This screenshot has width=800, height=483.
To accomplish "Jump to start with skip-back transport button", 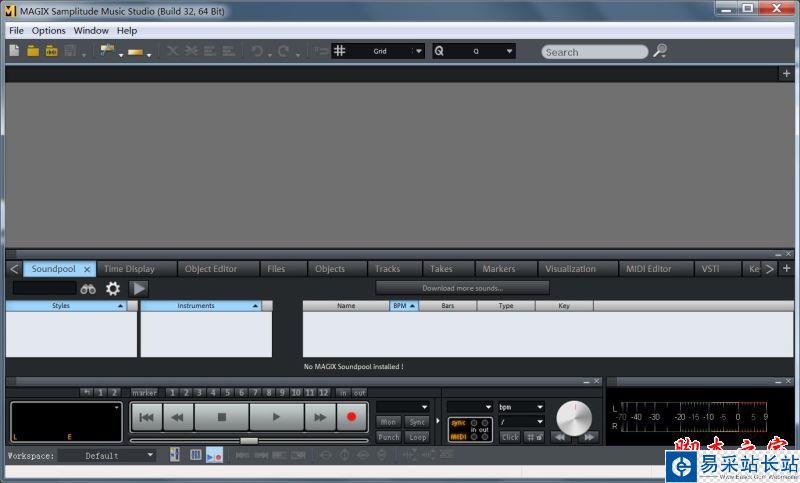I will point(147,417).
